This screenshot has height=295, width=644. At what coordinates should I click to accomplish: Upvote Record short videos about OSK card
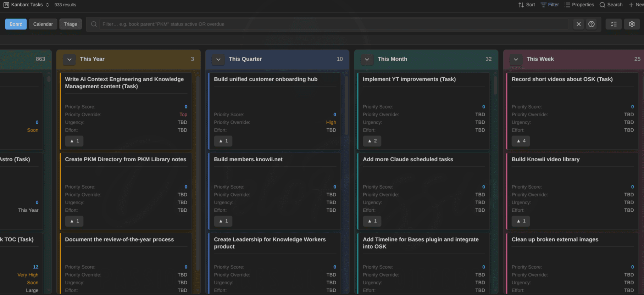tap(521, 141)
